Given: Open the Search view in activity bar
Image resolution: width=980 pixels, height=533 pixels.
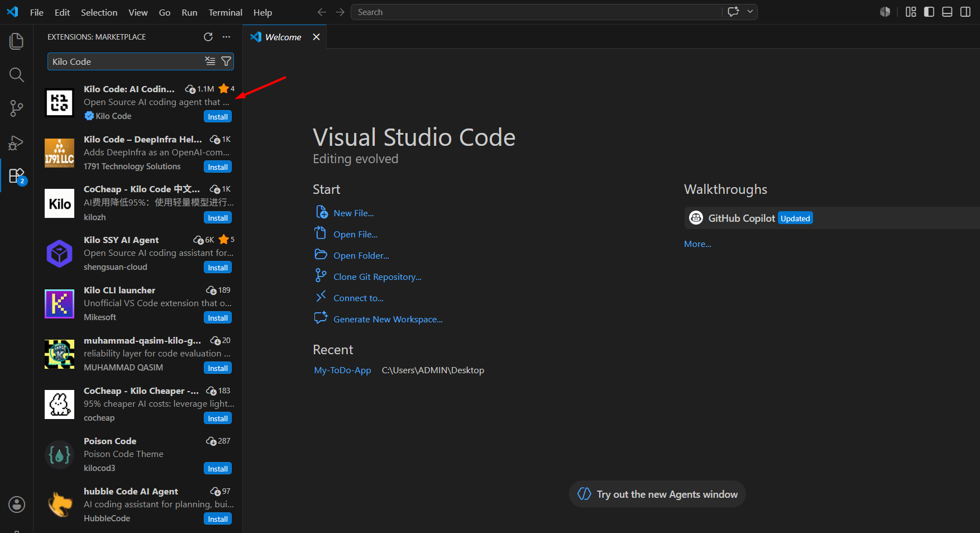Looking at the screenshot, I should 17,75.
